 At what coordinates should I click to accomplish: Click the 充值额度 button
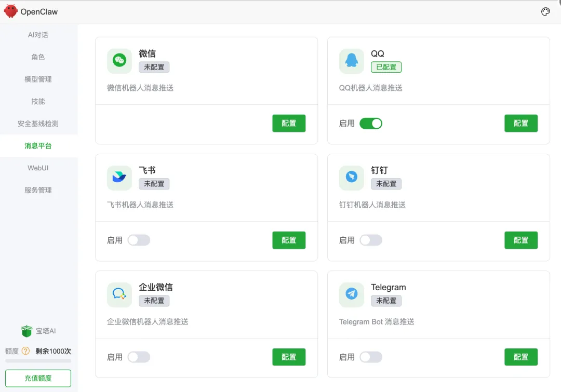coord(38,378)
